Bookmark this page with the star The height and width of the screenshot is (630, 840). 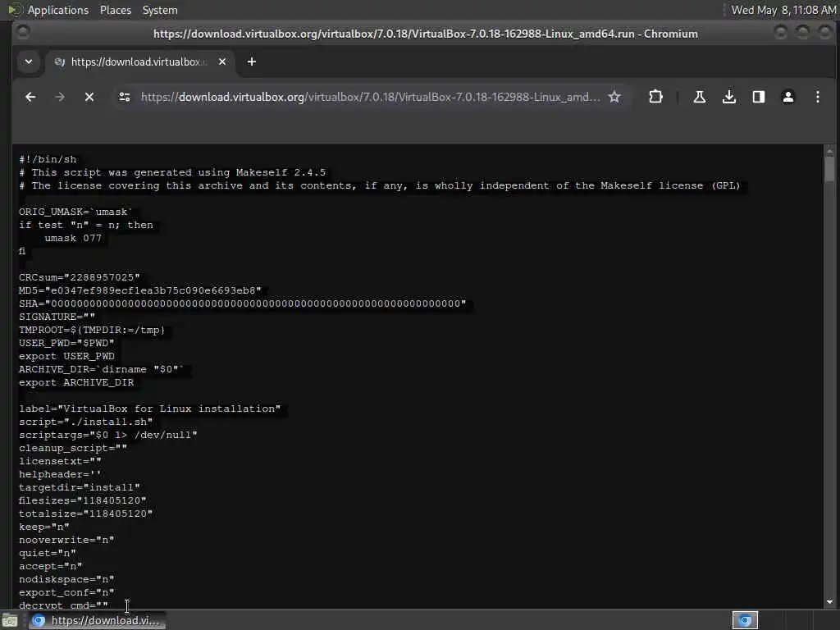click(x=614, y=97)
